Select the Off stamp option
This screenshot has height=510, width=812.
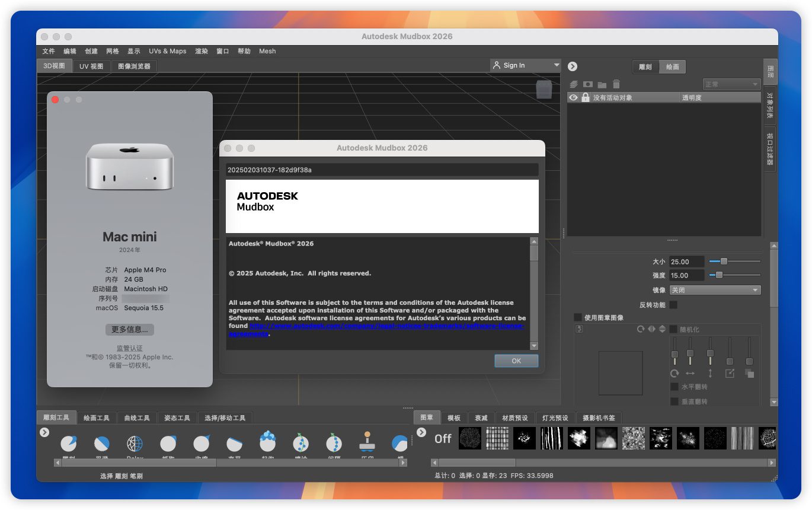coord(443,439)
